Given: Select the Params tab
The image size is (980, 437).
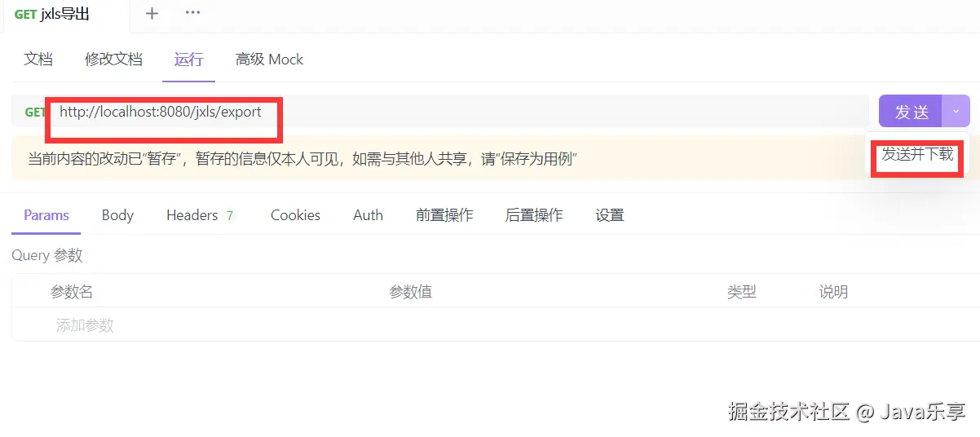Looking at the screenshot, I should pos(46,215).
